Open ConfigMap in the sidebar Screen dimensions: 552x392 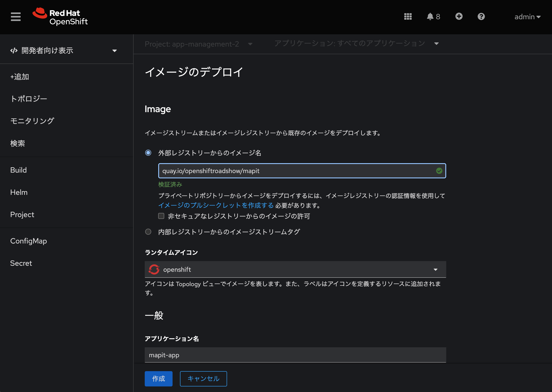[x=29, y=241]
